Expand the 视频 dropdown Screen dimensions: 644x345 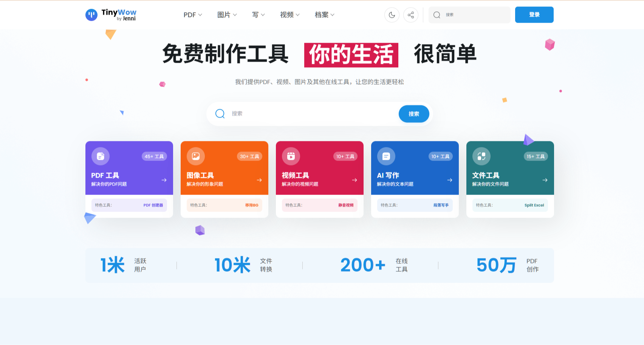point(289,15)
